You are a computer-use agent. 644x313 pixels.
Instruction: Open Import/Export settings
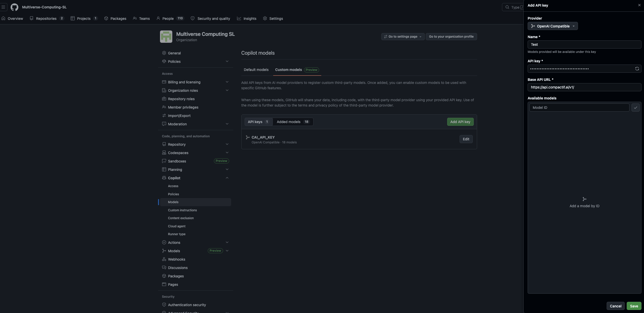195,116
